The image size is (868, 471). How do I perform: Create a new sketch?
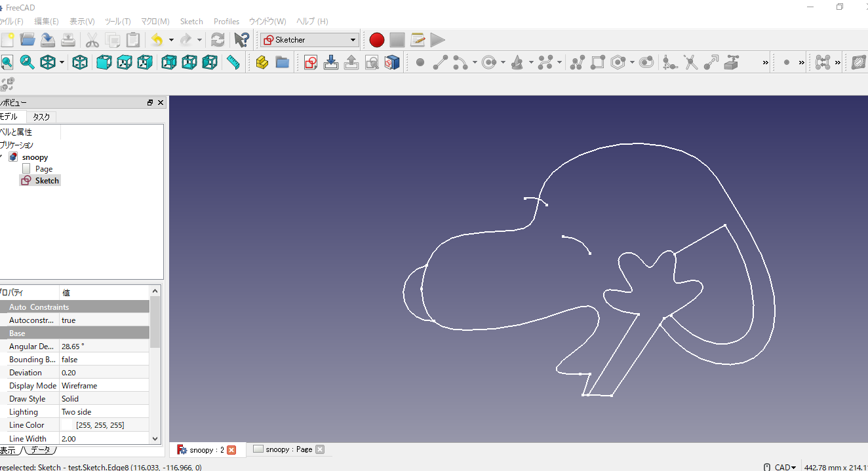coord(311,62)
